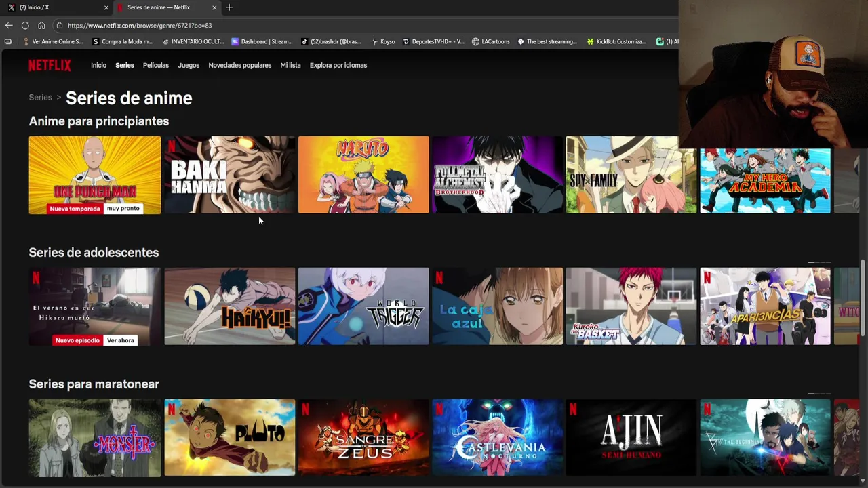Open the Haikyu!! thumbnail
Viewport: 868px width, 488px height.
(x=230, y=306)
